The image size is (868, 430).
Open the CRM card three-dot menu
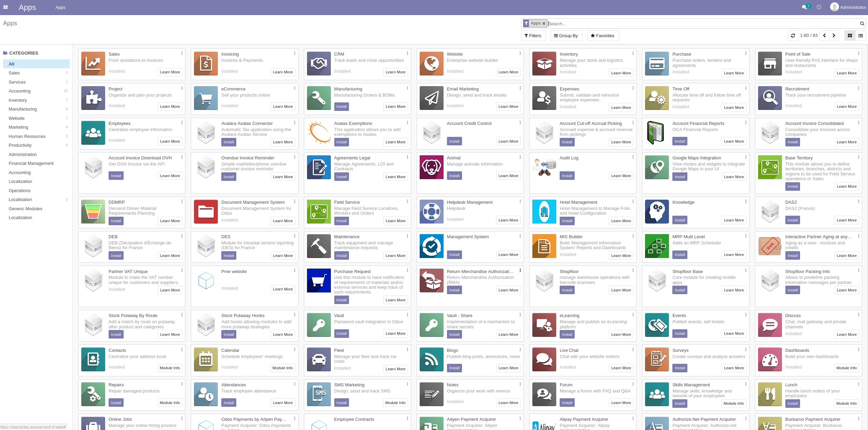pyautogui.click(x=407, y=54)
